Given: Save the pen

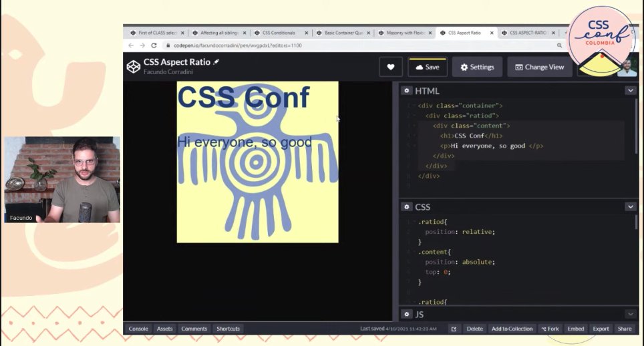Looking at the screenshot, I should tap(428, 67).
